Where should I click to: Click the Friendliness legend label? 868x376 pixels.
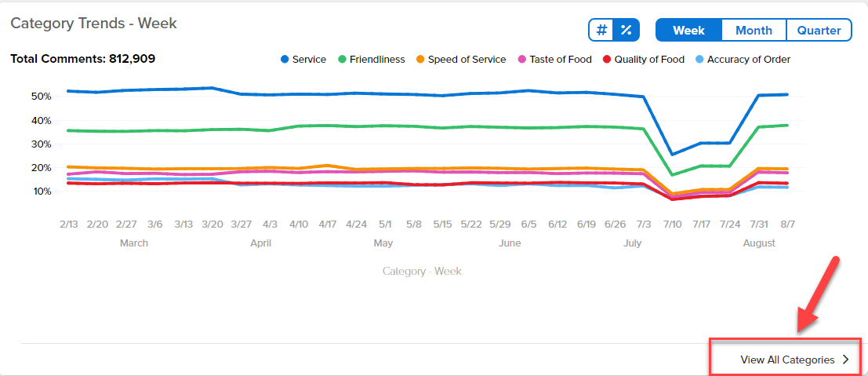pos(377,60)
